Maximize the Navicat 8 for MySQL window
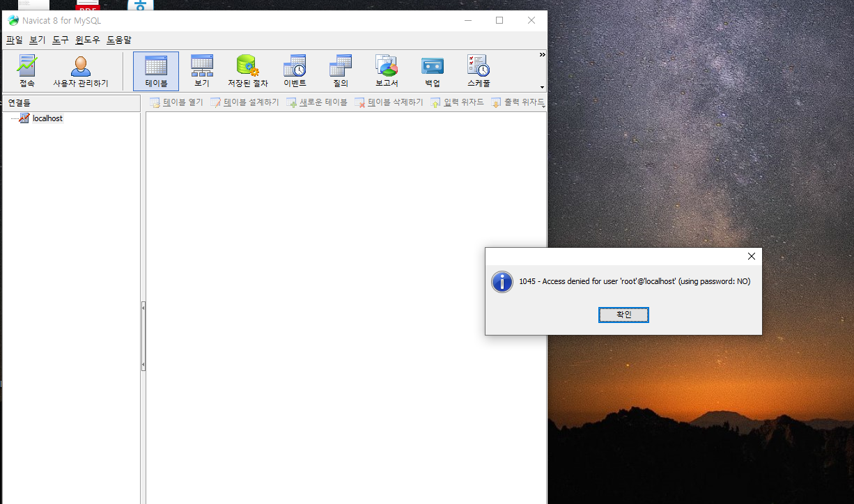 coord(499,21)
